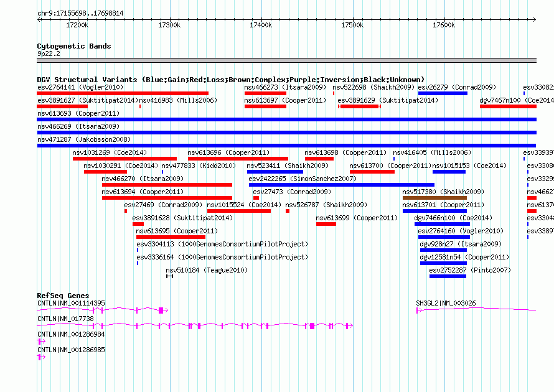Click the nsv1030291 (Coe2014) label
This screenshot has width=554, height=392.
121,166
